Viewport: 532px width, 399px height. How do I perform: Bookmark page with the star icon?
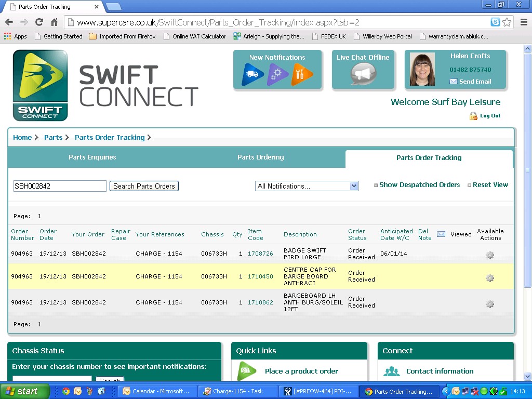(507, 22)
